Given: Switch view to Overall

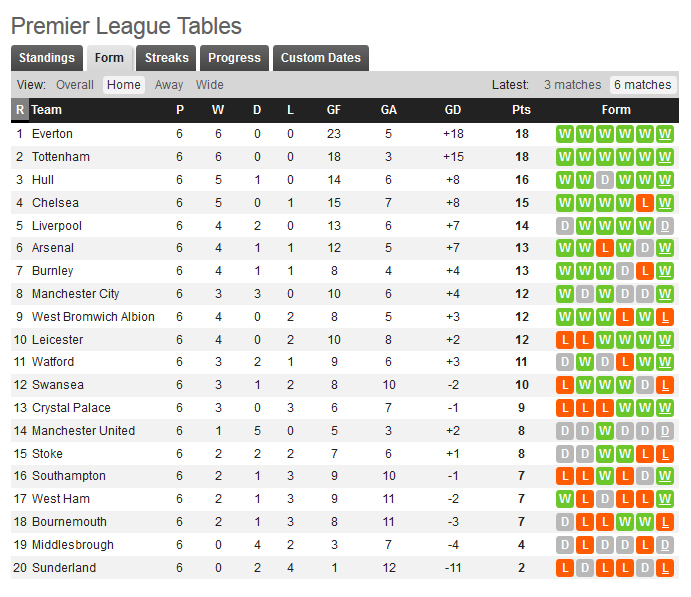Looking at the screenshot, I should [75, 85].
